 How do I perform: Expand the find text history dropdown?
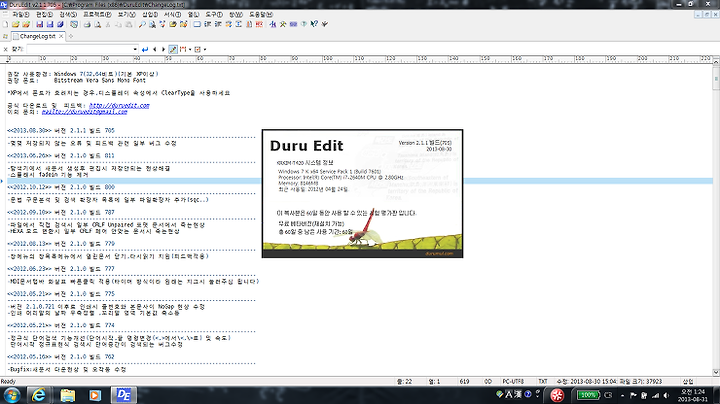click(x=135, y=49)
